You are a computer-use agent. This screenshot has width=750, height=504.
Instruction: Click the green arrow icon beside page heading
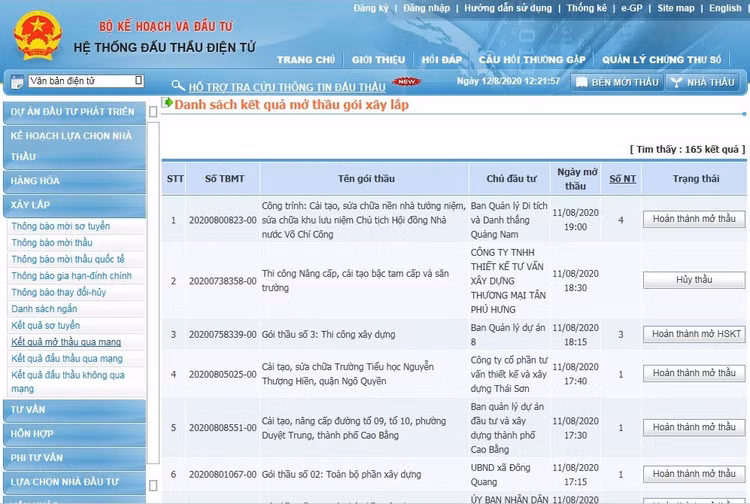coord(167,105)
